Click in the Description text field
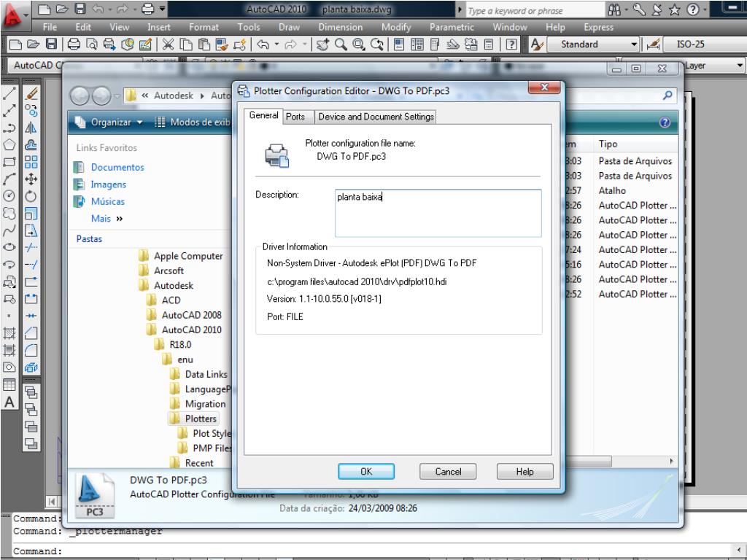The height and width of the screenshot is (560, 747). pos(438,213)
